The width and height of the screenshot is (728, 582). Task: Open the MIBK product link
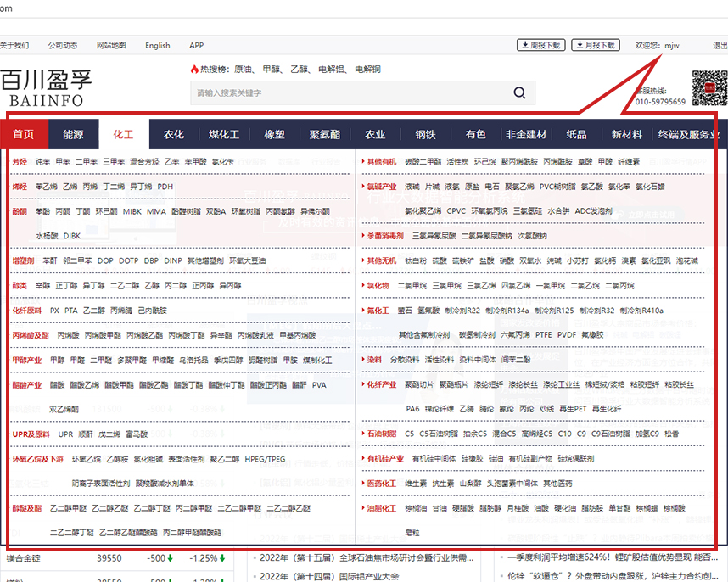click(132, 211)
